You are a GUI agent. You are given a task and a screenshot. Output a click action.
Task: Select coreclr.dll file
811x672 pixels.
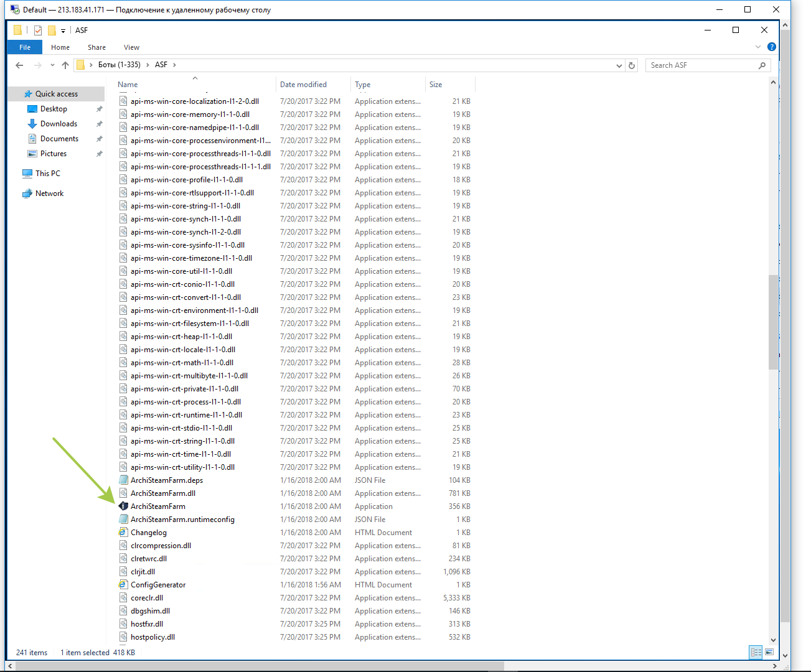(147, 598)
